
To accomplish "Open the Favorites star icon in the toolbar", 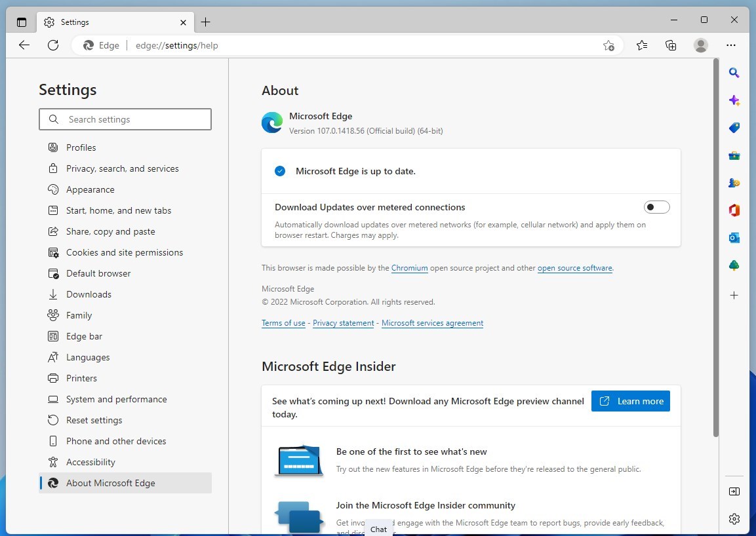I will [x=641, y=45].
